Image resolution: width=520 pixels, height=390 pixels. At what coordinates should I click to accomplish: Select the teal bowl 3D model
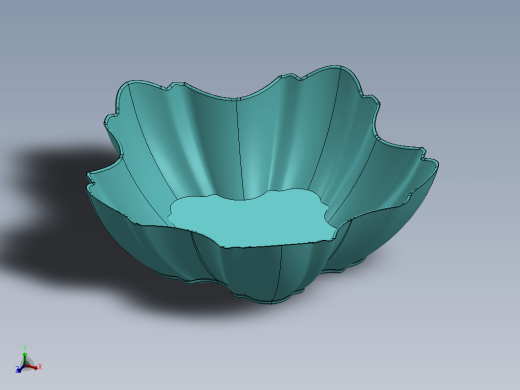click(x=263, y=184)
